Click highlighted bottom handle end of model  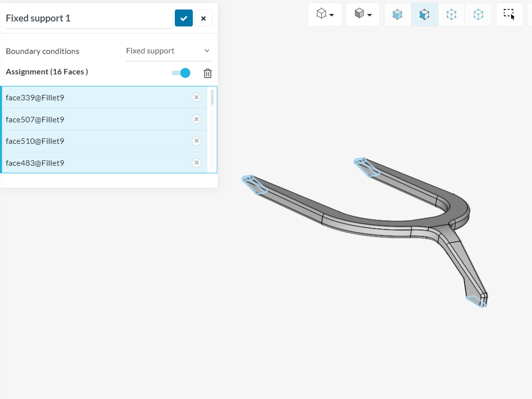coord(477,301)
